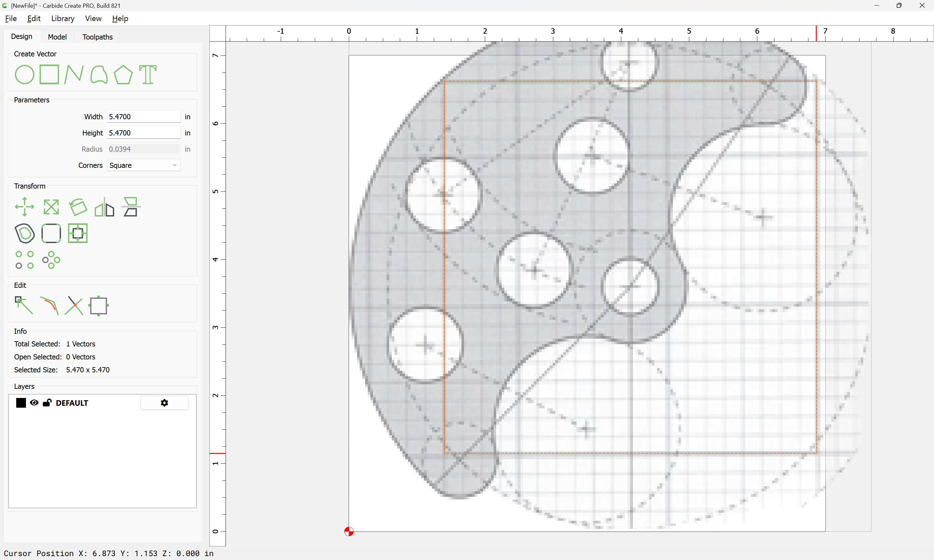Select the Polyline vector tool
This screenshot has height=560, width=934.
[74, 74]
